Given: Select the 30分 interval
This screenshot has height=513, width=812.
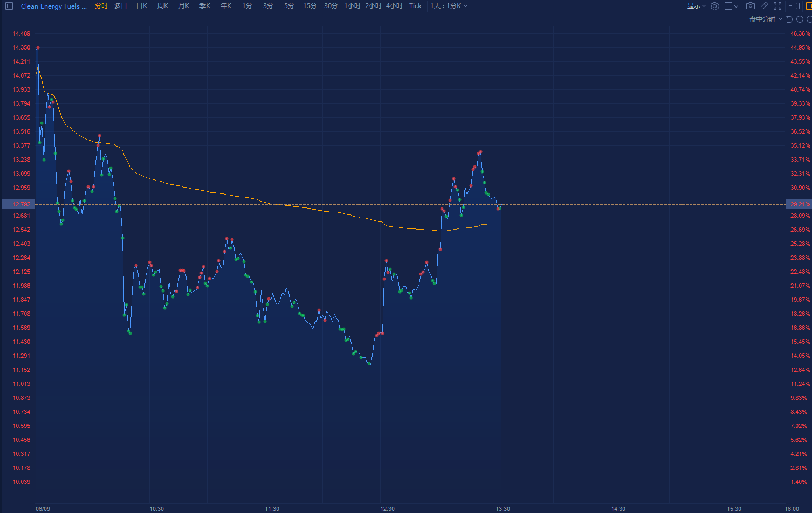Looking at the screenshot, I should (x=331, y=6).
